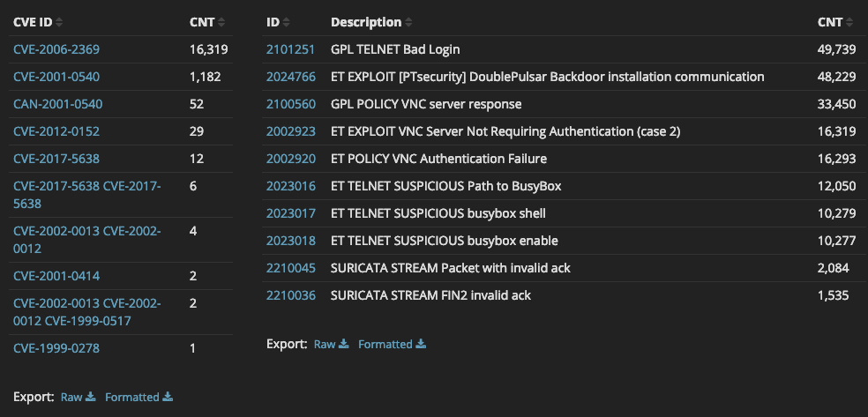
Task: Open signature ID 2210036
Action: coord(290,295)
